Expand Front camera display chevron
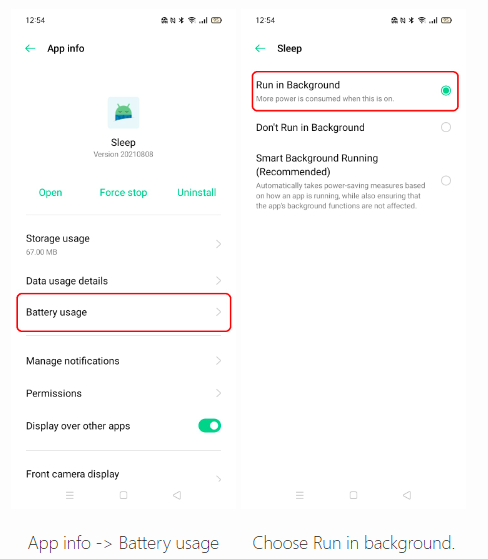 tap(219, 479)
